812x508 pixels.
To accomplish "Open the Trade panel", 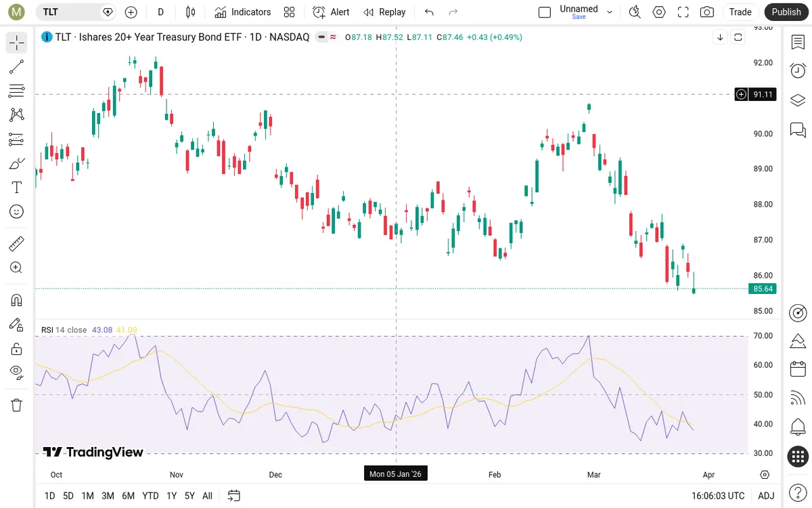I will [x=740, y=12].
